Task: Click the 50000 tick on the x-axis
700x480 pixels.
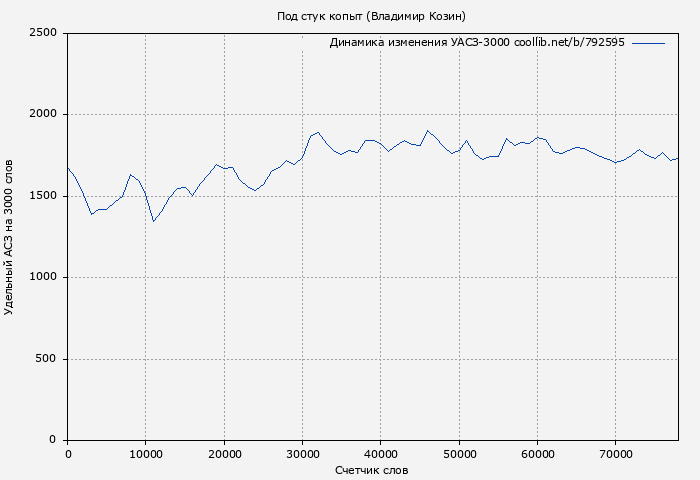Action: tap(459, 454)
